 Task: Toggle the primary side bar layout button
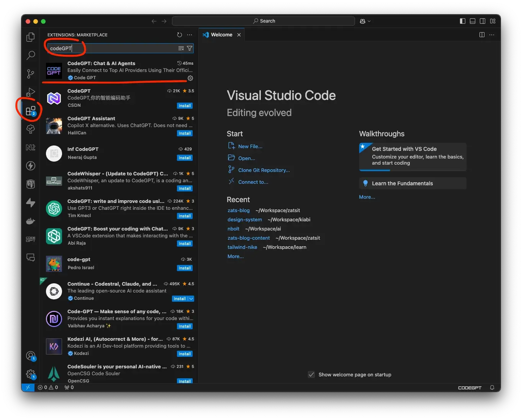click(x=463, y=21)
